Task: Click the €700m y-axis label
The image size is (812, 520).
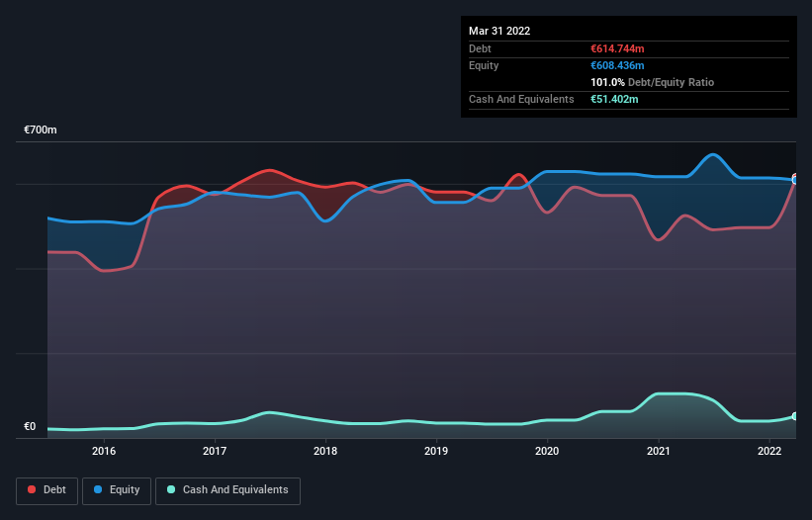Action: 41,130
